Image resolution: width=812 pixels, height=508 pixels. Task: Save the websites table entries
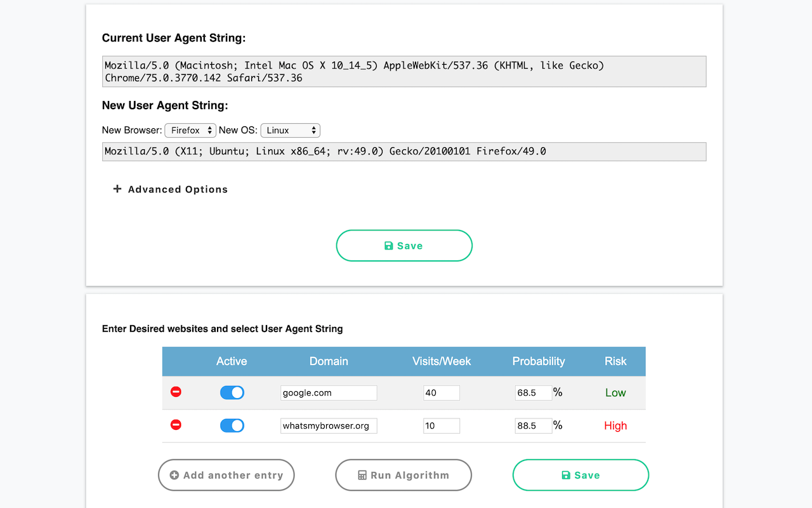pos(581,475)
